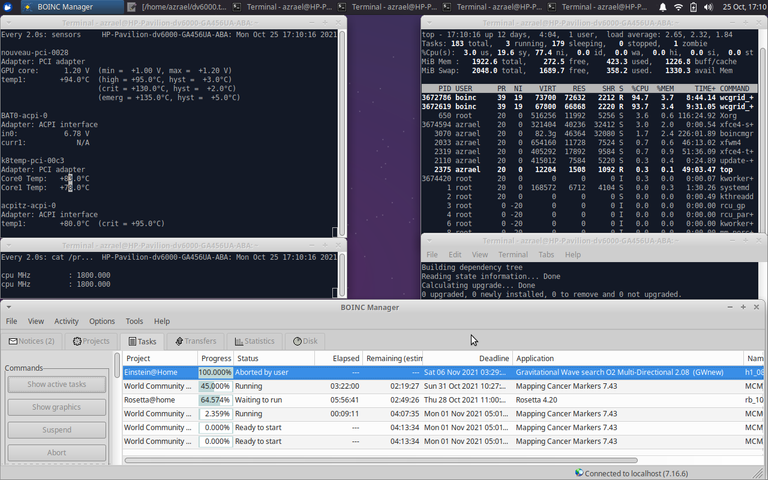This screenshot has width=768, height=480.
Task: Open the Transfers tab
Action: (195, 341)
